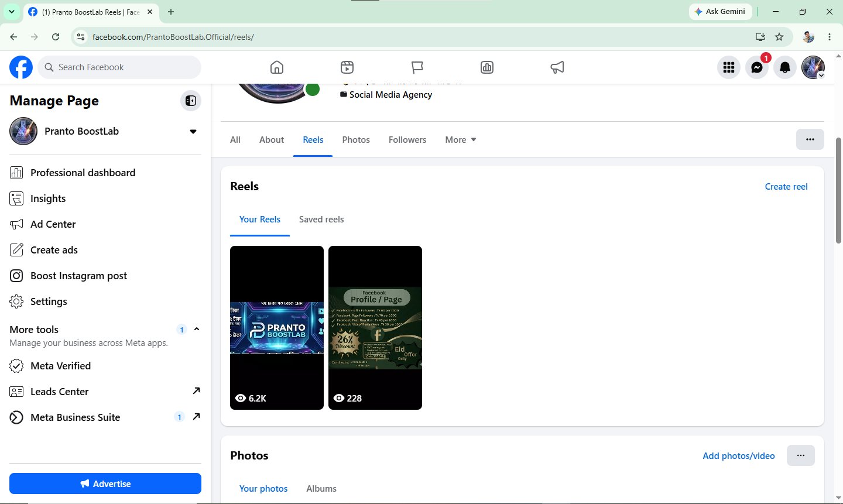
Task: Open Ad Center in the sidebar
Action: click(x=105, y=224)
